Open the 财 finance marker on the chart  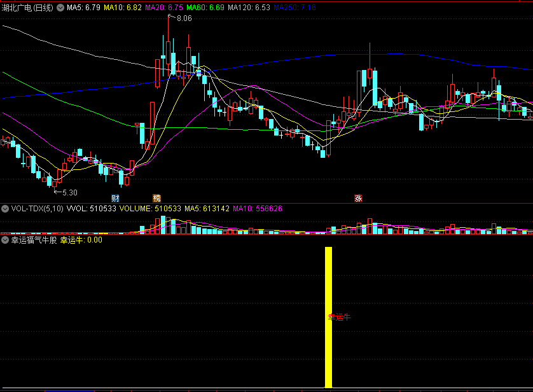pyautogui.click(x=115, y=198)
